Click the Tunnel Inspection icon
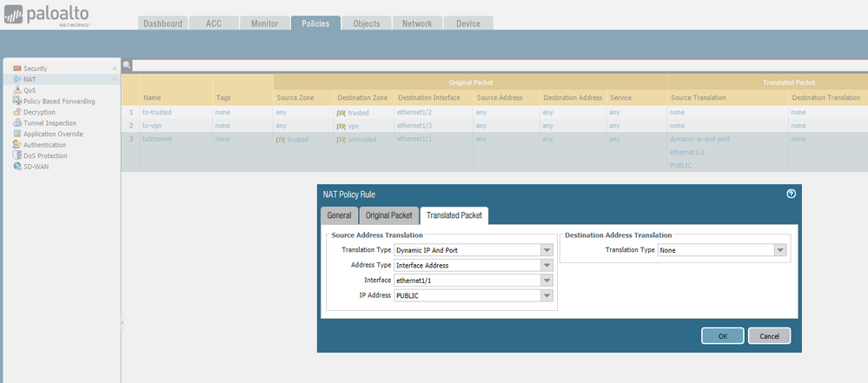The image size is (868, 383). (17, 123)
